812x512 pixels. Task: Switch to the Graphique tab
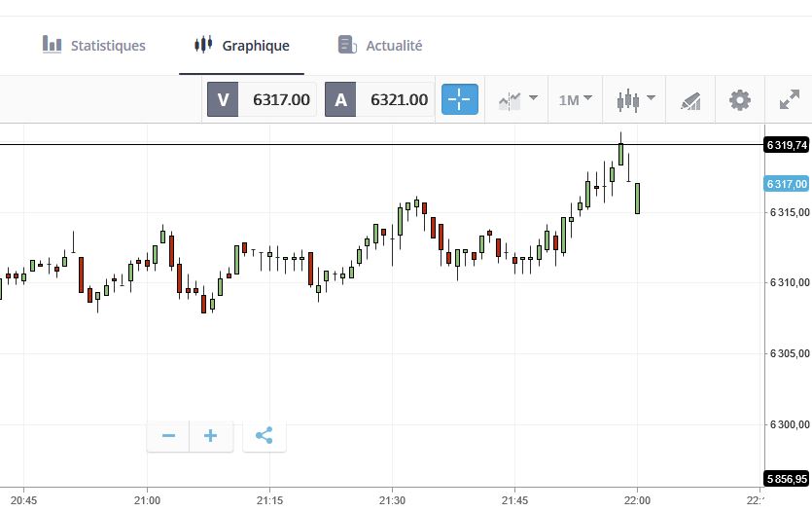242,46
